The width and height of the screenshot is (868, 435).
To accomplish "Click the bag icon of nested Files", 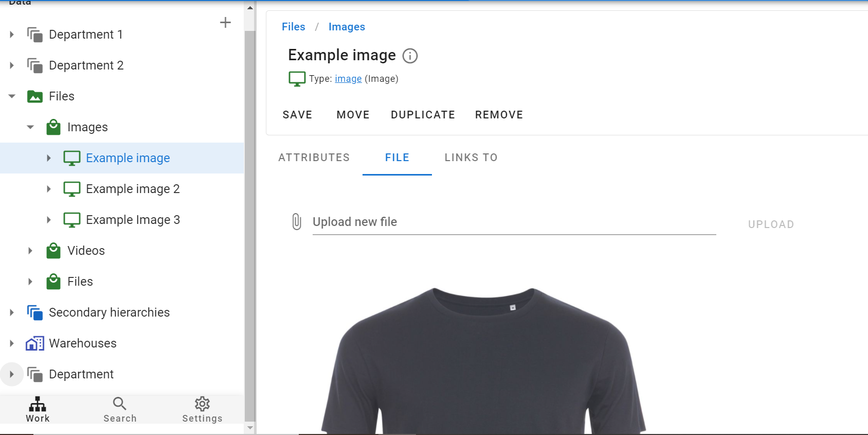I will click(x=53, y=282).
